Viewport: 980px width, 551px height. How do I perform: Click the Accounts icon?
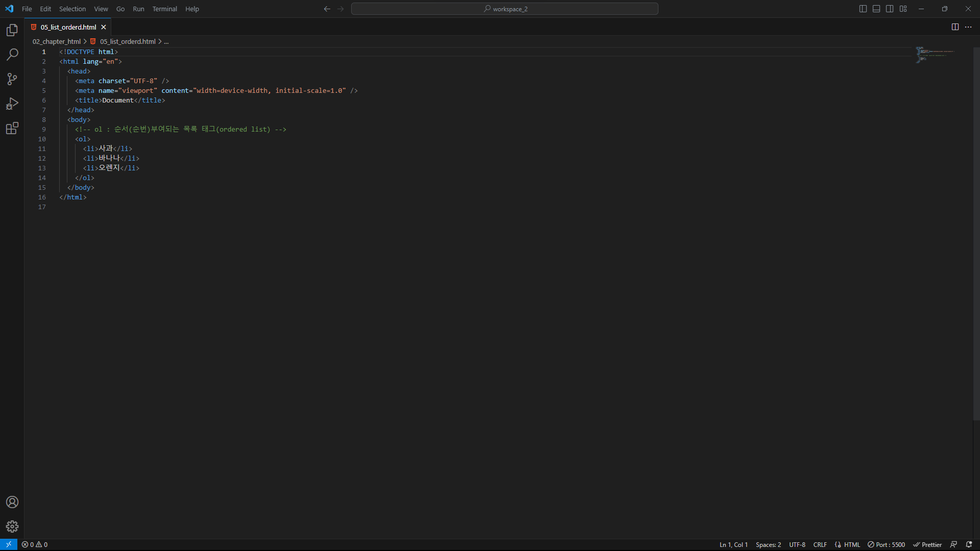(12, 502)
